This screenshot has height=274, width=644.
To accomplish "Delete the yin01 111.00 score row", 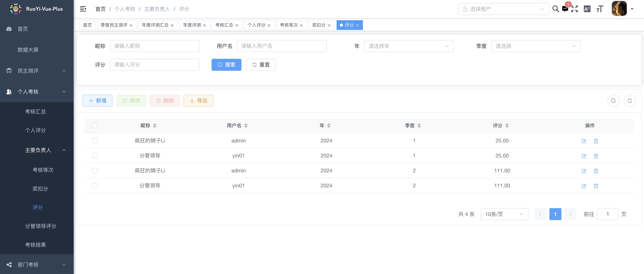I will point(596,186).
